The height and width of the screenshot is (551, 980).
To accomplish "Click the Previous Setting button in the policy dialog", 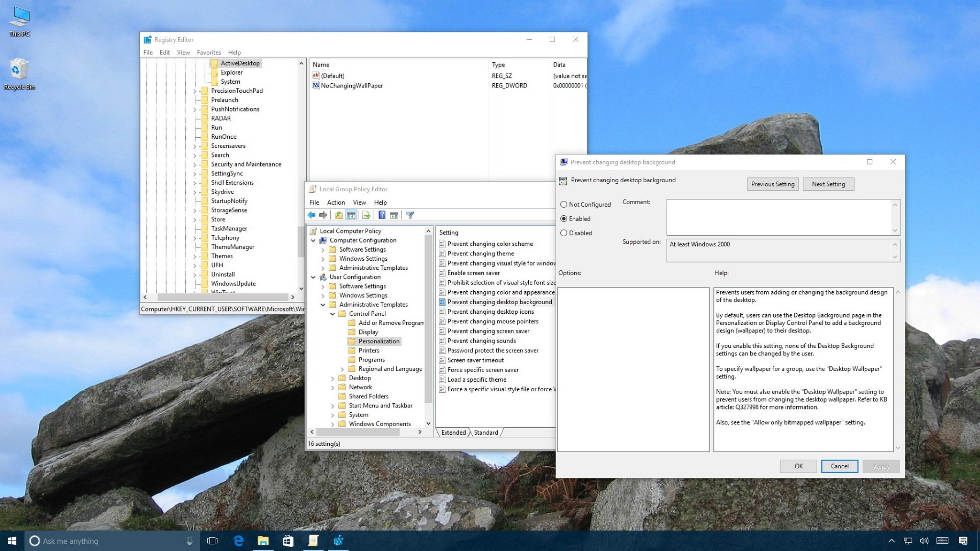I will point(773,184).
